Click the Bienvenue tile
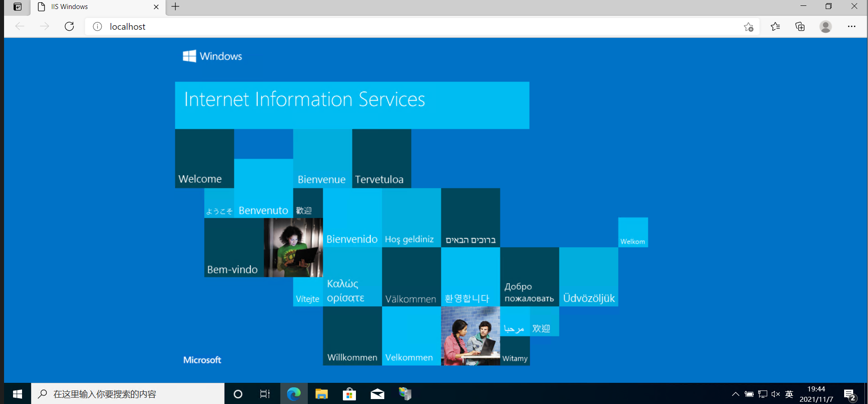The height and width of the screenshot is (404, 868). [x=323, y=159]
